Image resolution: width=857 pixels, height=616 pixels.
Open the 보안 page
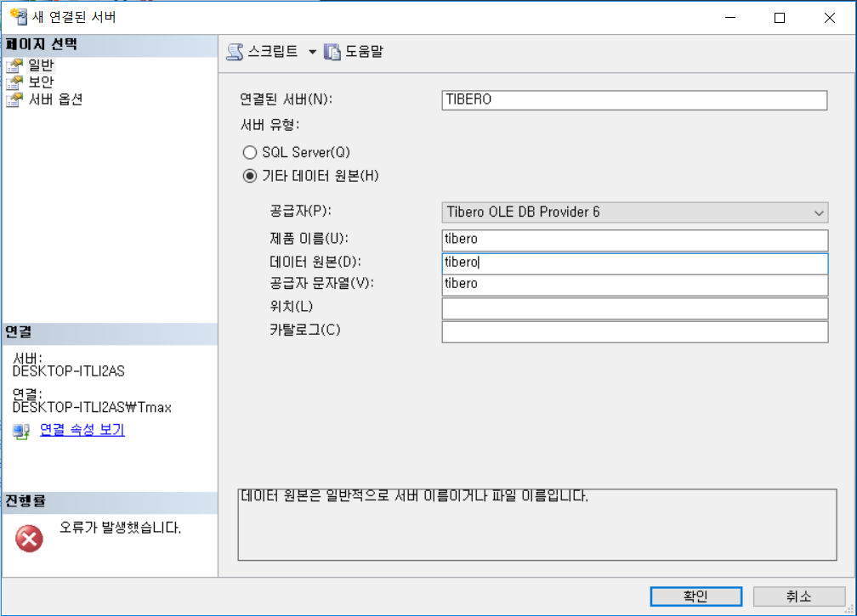pyautogui.click(x=41, y=82)
